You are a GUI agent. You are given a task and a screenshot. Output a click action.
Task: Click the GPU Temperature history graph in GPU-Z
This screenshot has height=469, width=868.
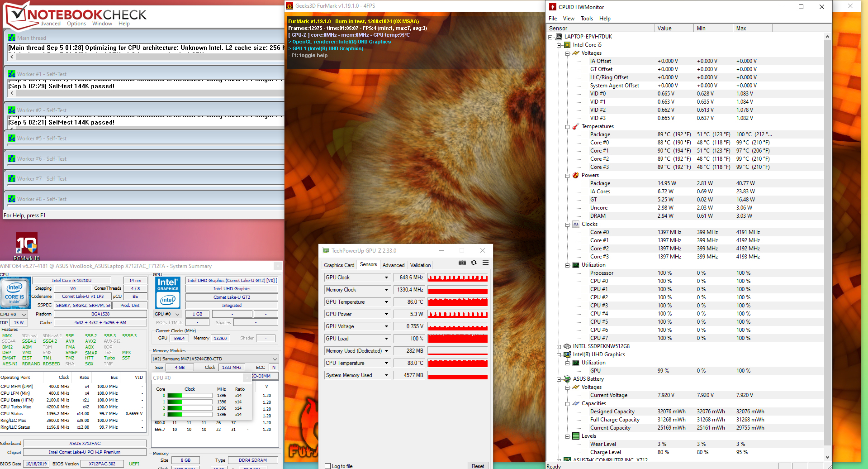click(x=458, y=302)
